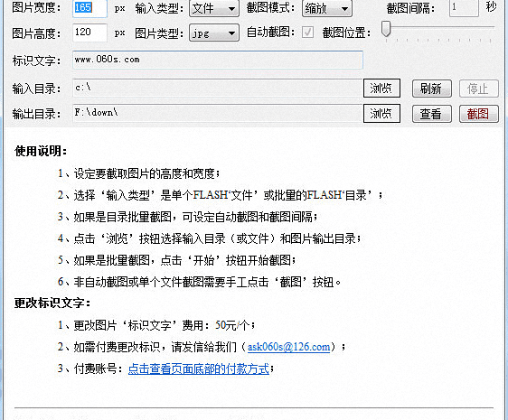Toggle the 自动截图 checkbox

point(307,33)
